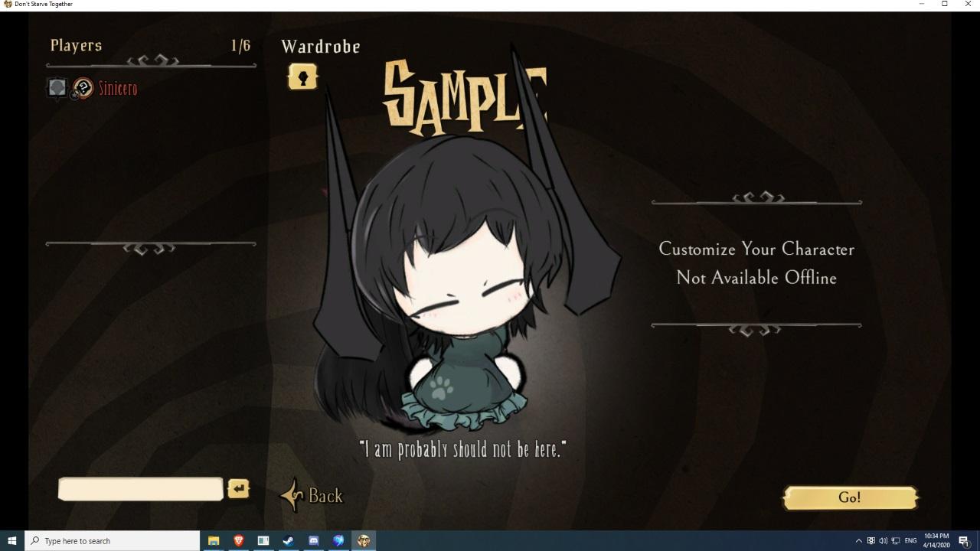The width and height of the screenshot is (980, 551).
Task: Open the Steam app from the taskbar
Action: (x=289, y=541)
